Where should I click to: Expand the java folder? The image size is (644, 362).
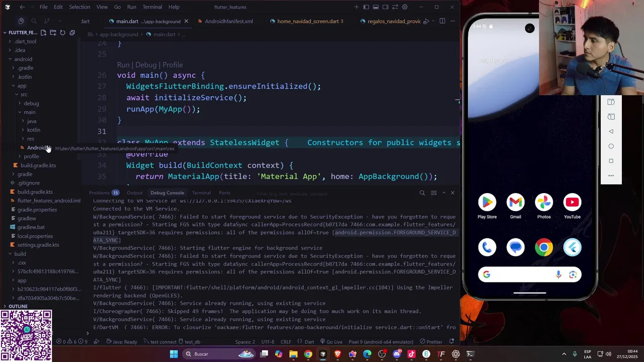(x=31, y=121)
